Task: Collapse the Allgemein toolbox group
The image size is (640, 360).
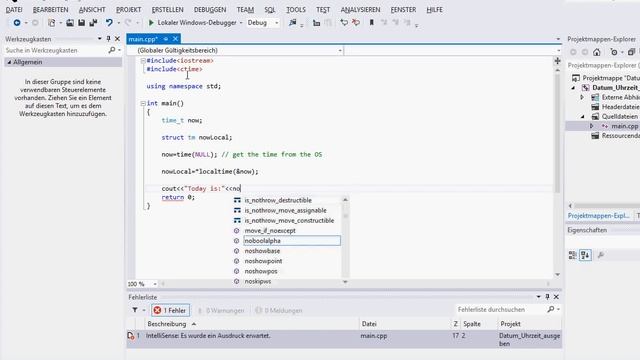Action: (x=9, y=62)
